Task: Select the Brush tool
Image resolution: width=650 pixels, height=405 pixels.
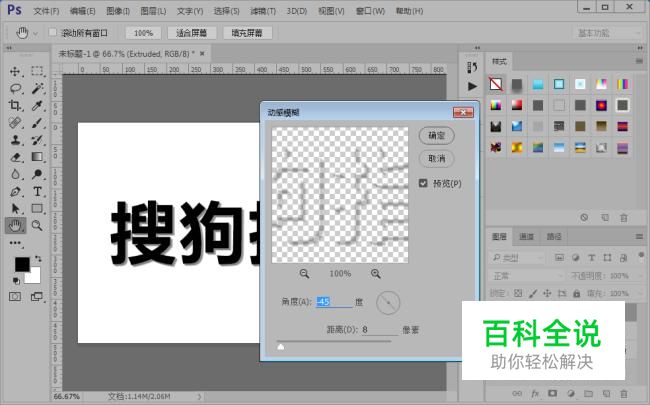Action: click(37, 123)
